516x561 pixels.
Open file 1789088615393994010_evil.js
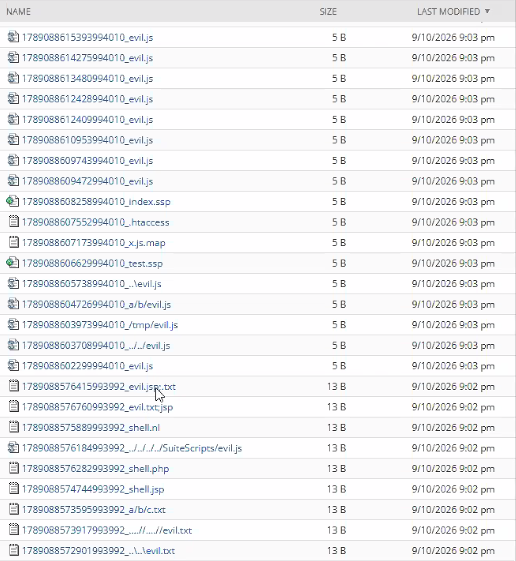click(87, 37)
